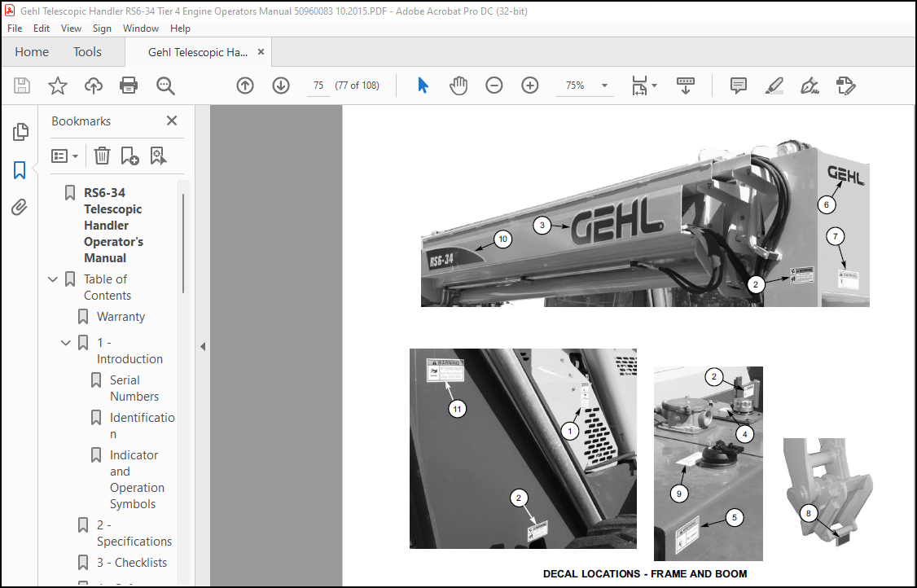Click the (77 of 108) page count text

(357, 86)
